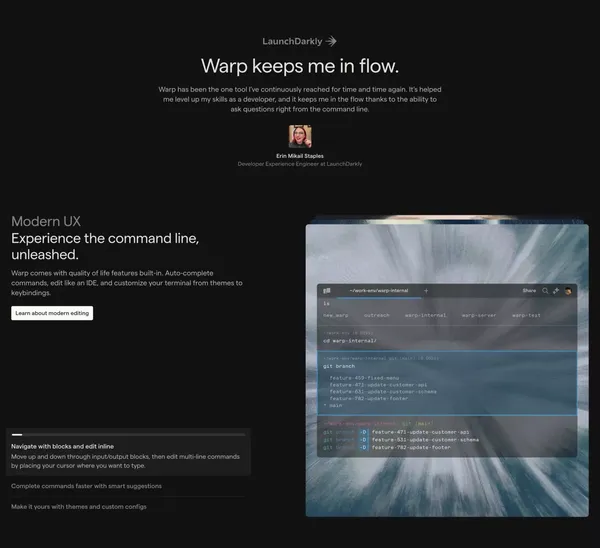The image size is (600, 548).
Task: Click -D flag before feature-471-update-customer-api
Action: point(364,432)
